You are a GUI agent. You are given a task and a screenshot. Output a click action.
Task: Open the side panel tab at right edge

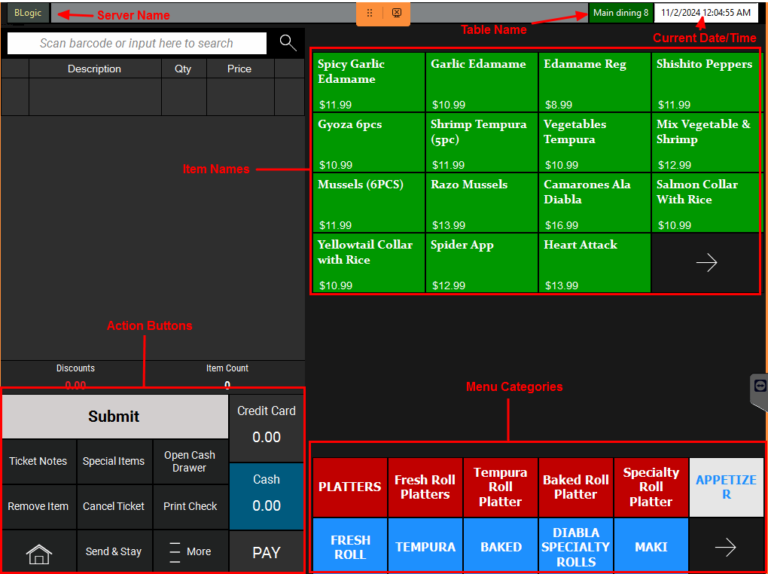point(759,392)
